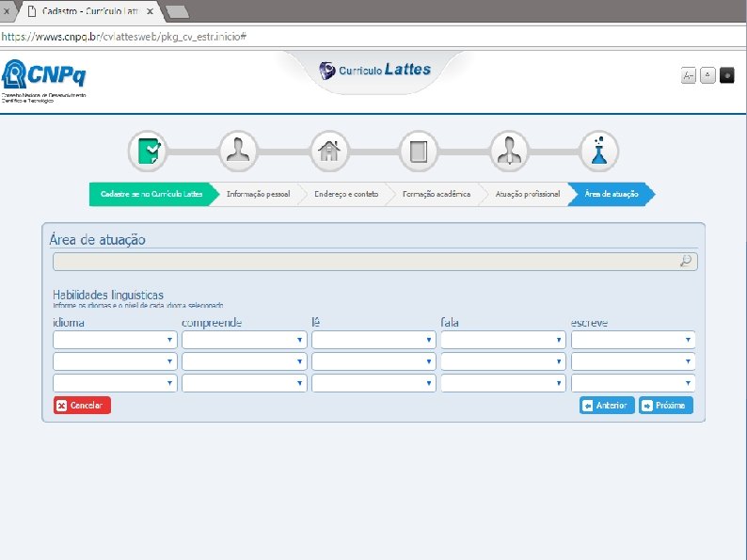Click the magnifier search icon in Área de atuação
747x560 pixels.
[686, 261]
